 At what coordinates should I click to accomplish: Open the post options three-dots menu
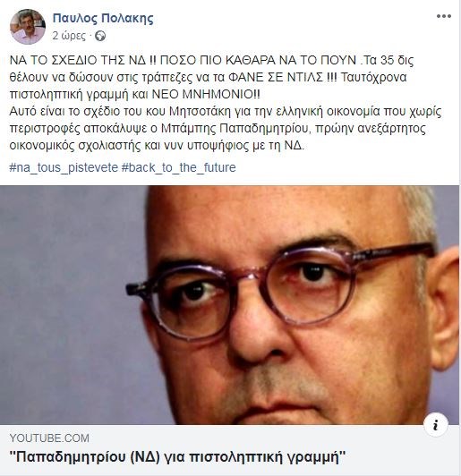[444, 16]
